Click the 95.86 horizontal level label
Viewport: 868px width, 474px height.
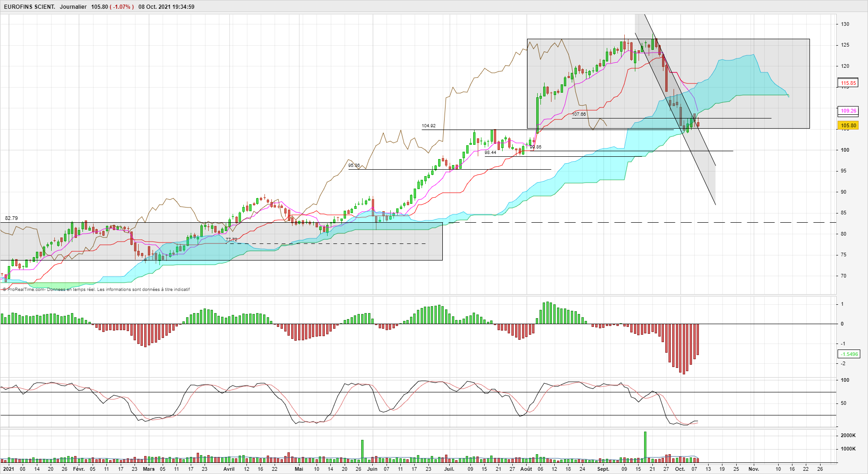point(354,166)
